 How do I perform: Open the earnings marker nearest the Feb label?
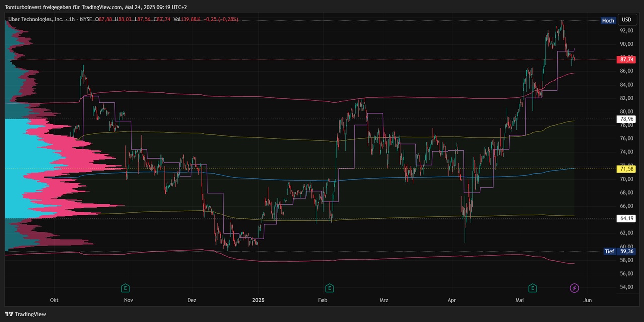click(329, 288)
